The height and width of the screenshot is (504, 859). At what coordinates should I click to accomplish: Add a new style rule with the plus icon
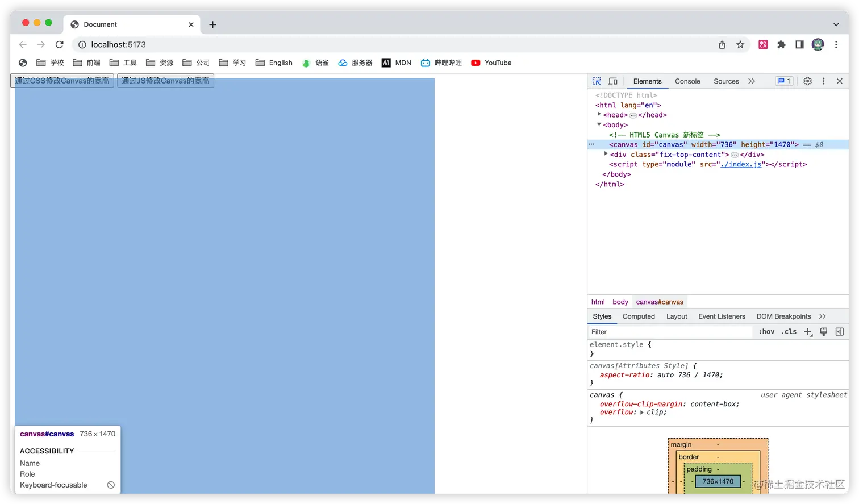point(808,332)
